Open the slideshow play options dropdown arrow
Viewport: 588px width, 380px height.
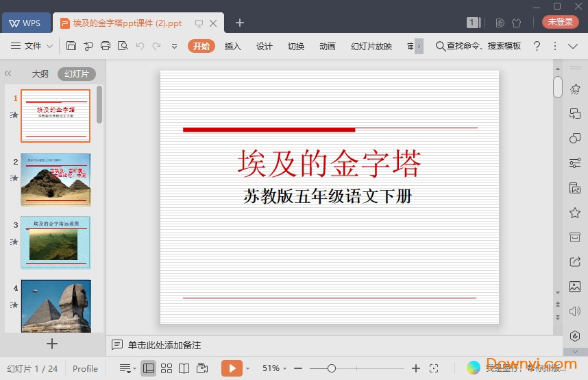coord(247,369)
